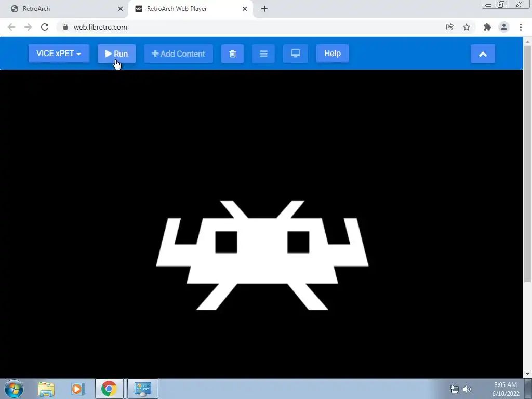Image resolution: width=532 pixels, height=399 pixels.
Task: View site info via lock icon
Action: pos(65,27)
